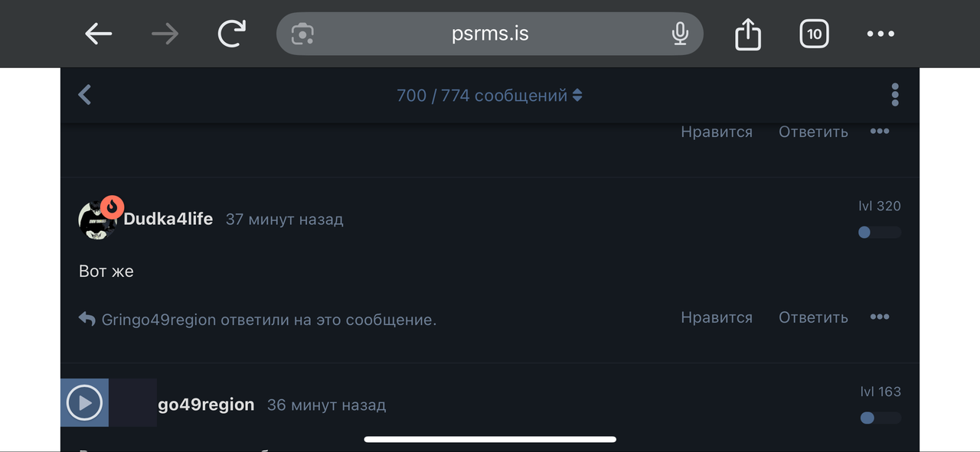Reply to Dudka4life's post with Ответить
Viewport: 980px width, 452px height.
click(813, 317)
